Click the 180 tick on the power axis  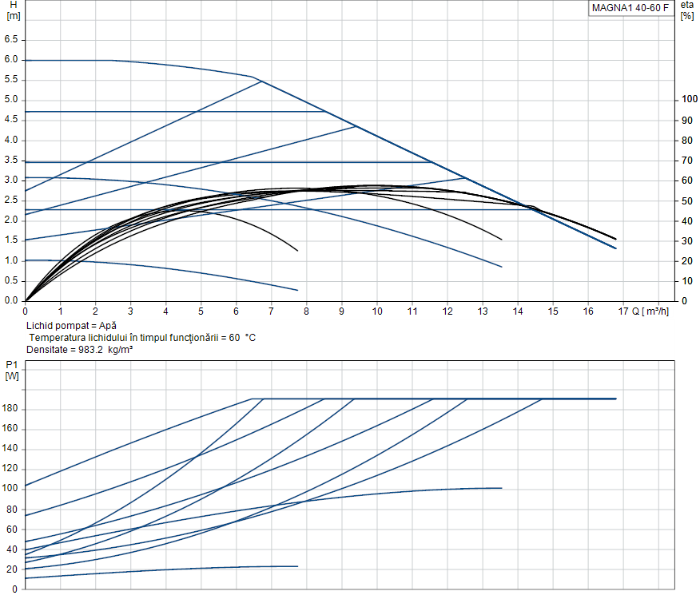pyautogui.click(x=10, y=409)
